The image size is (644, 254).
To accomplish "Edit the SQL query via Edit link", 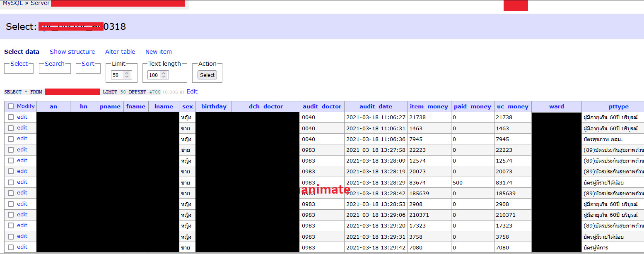I will (192, 91).
